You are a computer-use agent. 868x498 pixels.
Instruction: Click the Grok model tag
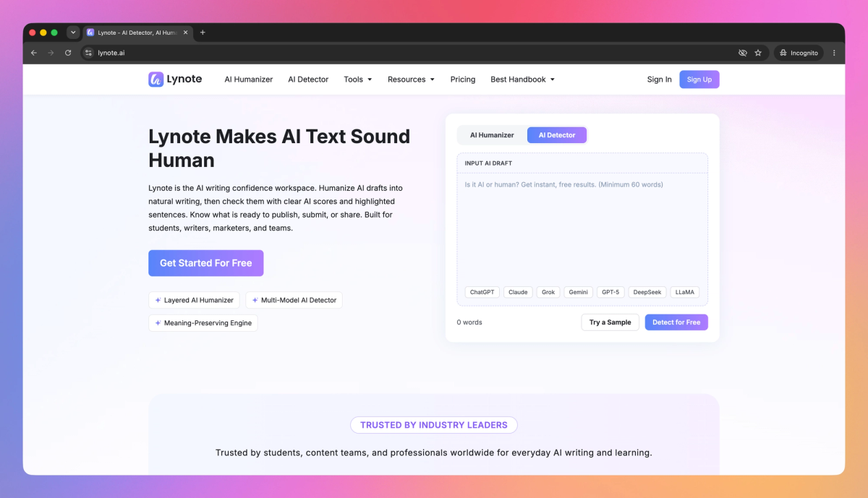click(x=548, y=292)
